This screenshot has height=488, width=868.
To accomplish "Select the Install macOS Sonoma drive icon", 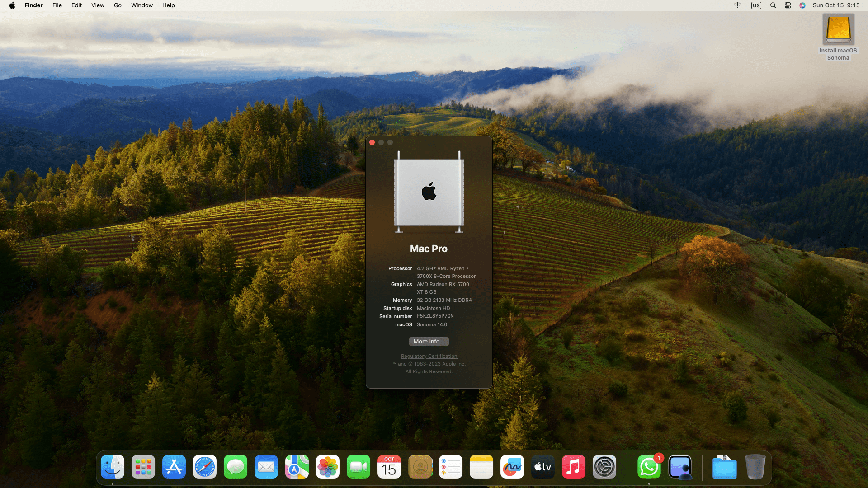I will pos(838,29).
